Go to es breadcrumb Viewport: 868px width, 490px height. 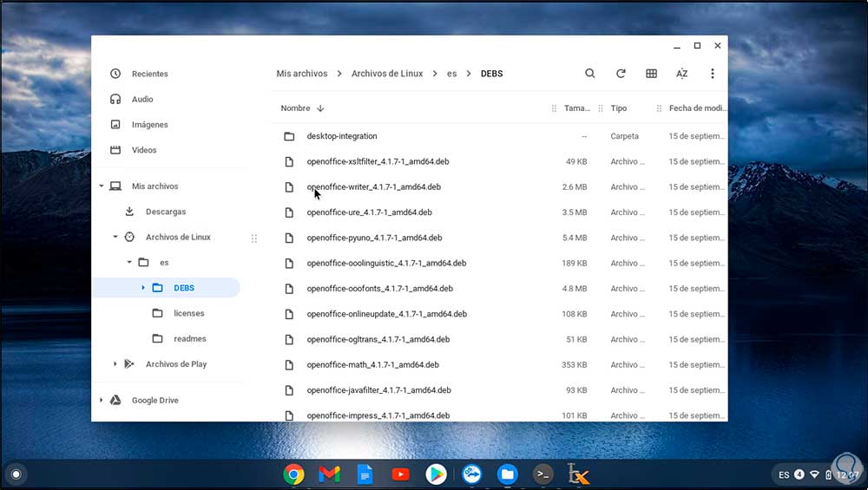[x=451, y=74]
